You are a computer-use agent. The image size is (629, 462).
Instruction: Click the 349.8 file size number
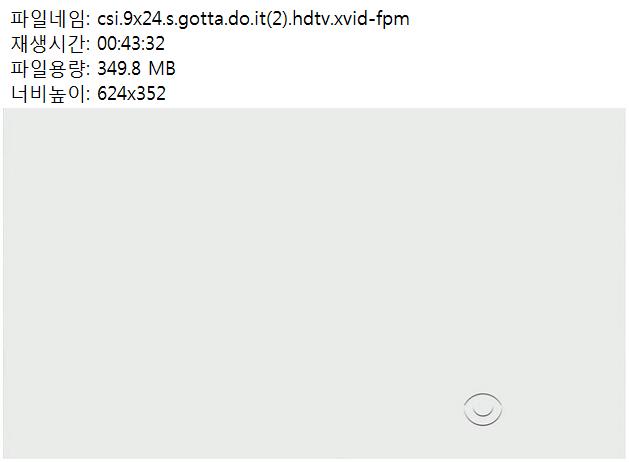pos(119,69)
